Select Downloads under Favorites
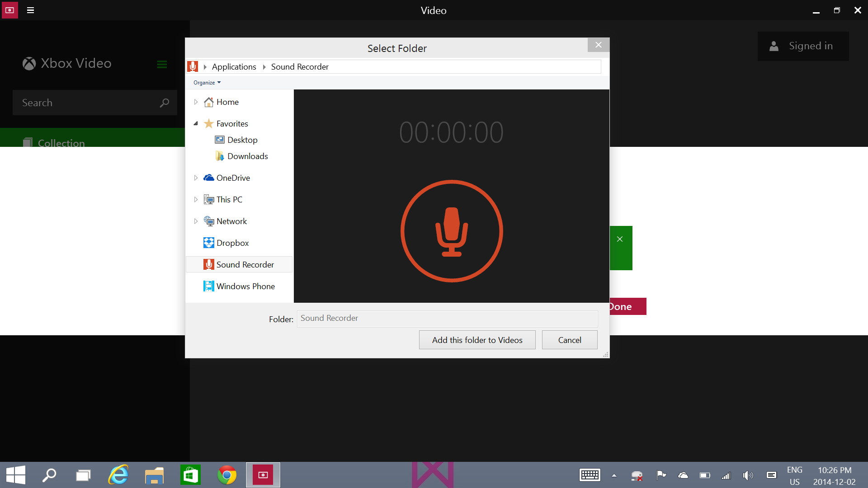 [x=247, y=156]
